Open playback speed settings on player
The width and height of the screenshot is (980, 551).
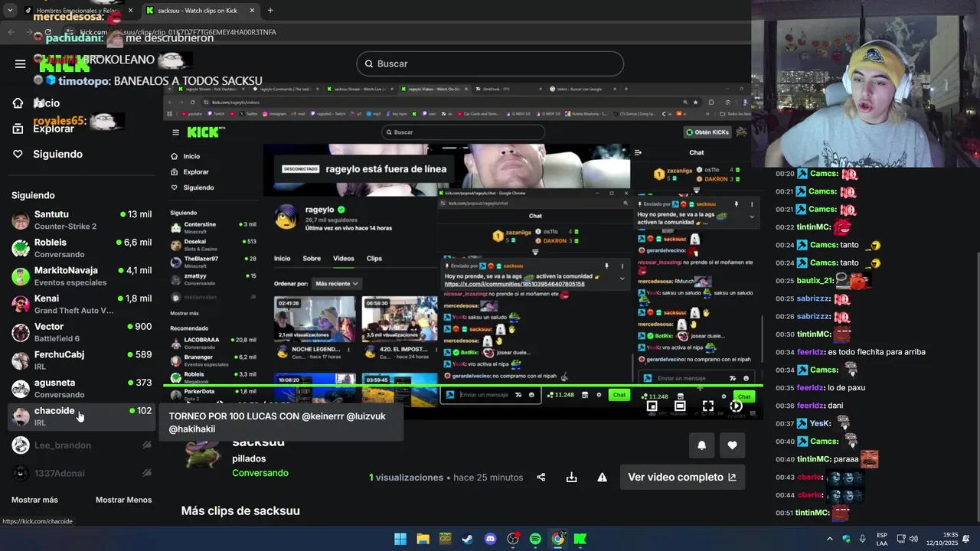coord(736,406)
